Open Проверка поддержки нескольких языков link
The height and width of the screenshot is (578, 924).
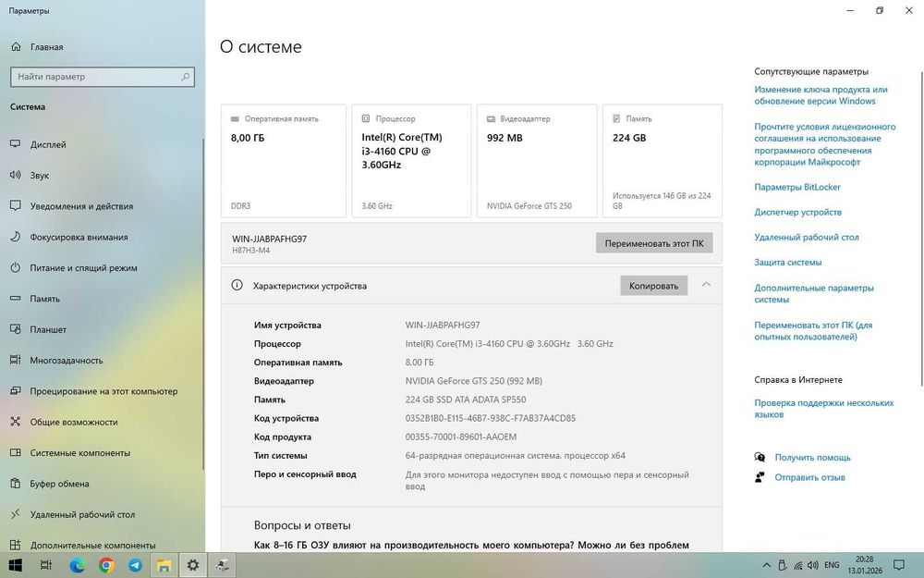pyautogui.click(x=824, y=409)
